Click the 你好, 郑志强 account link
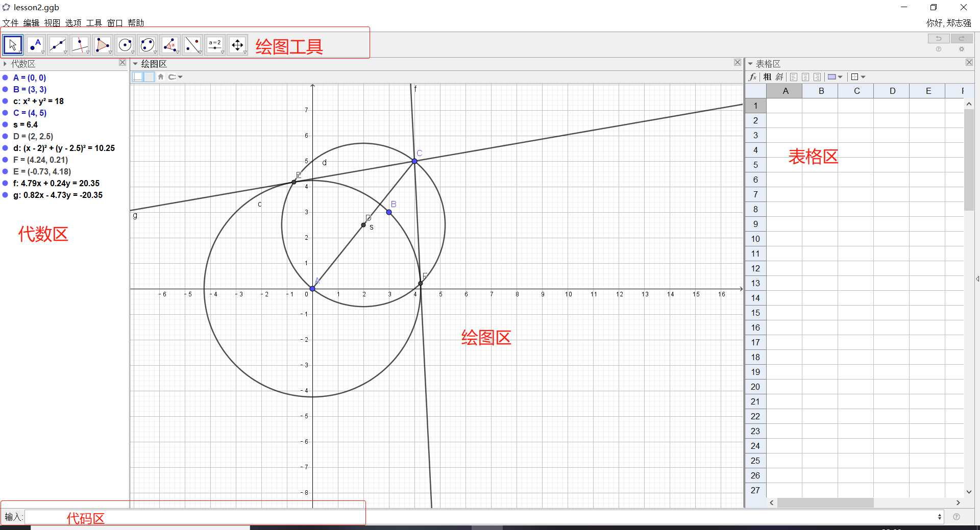Screen dimensions: 980x530 (949, 23)
